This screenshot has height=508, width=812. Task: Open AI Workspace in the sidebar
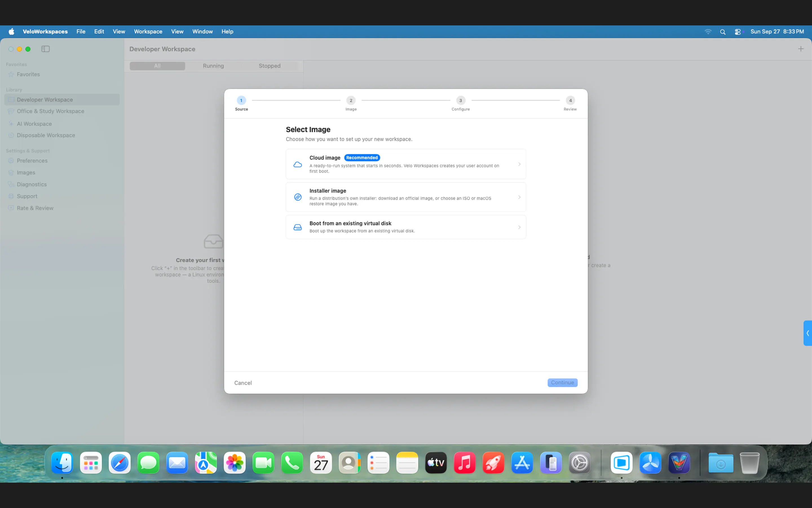(62, 124)
